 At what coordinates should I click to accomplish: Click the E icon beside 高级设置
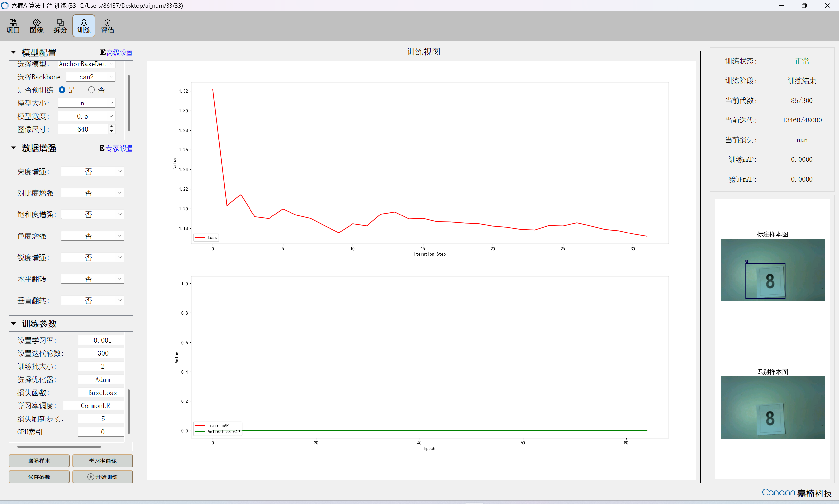[103, 52]
